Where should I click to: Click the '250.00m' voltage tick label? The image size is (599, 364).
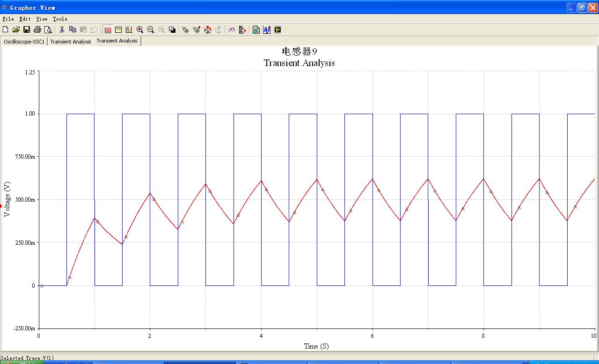pos(25,242)
